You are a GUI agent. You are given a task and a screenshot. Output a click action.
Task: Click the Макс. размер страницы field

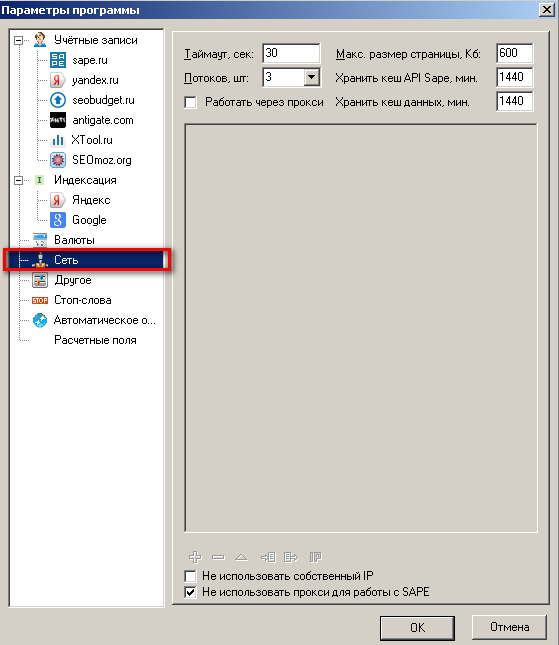click(515, 53)
